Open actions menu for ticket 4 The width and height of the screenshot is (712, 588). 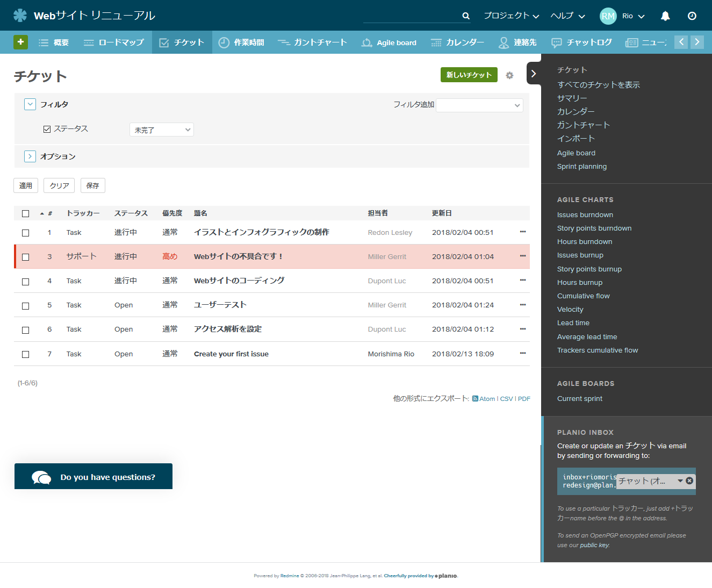(523, 280)
